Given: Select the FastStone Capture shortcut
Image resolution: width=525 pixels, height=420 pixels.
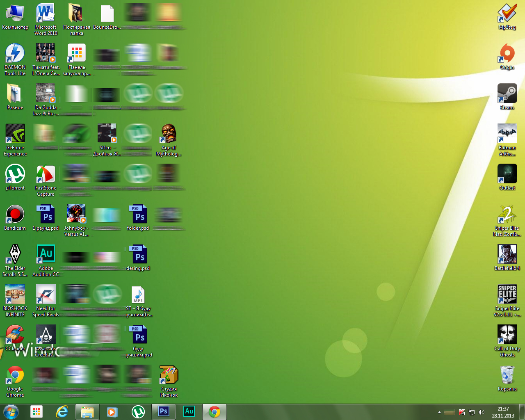Looking at the screenshot, I should tap(46, 174).
